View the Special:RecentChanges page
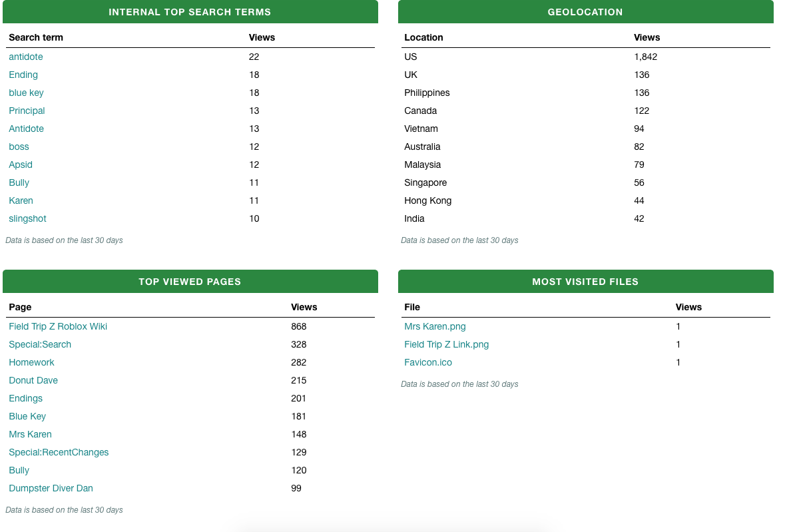 coord(59,453)
